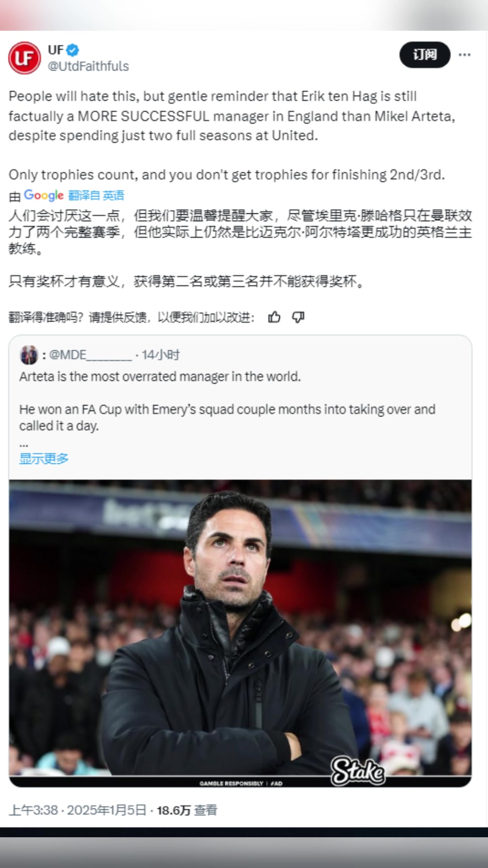Open quoted user's small avatar

point(29,355)
